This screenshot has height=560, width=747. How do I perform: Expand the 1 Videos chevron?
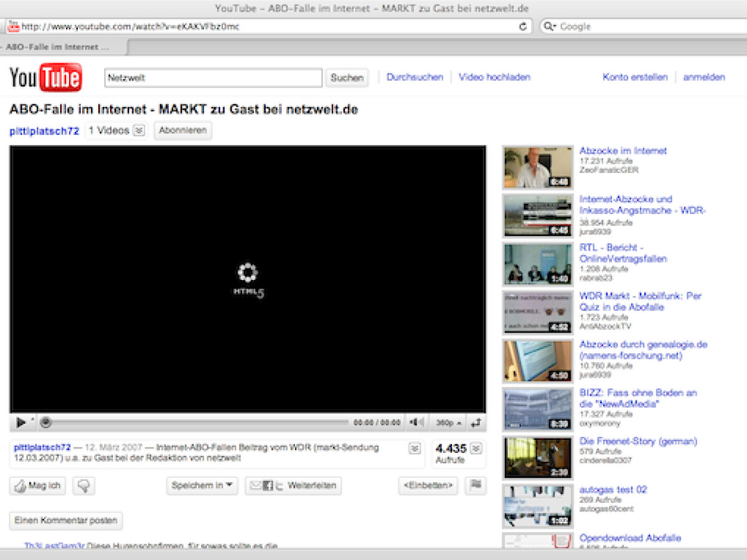139,131
